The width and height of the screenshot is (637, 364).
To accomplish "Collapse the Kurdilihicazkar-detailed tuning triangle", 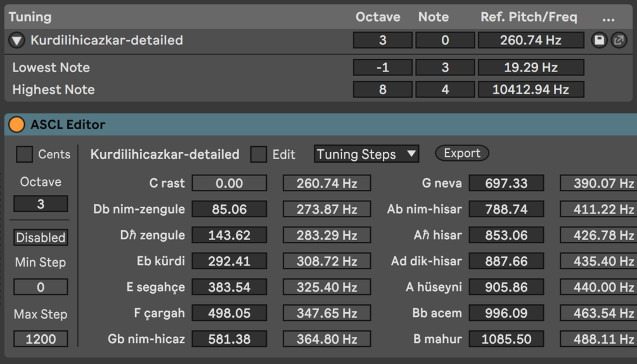I will tap(16, 41).
